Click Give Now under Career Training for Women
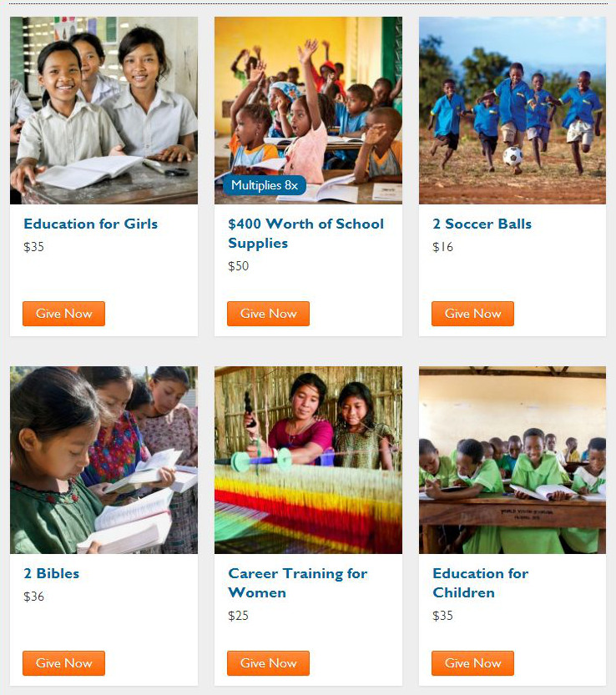 point(268,663)
